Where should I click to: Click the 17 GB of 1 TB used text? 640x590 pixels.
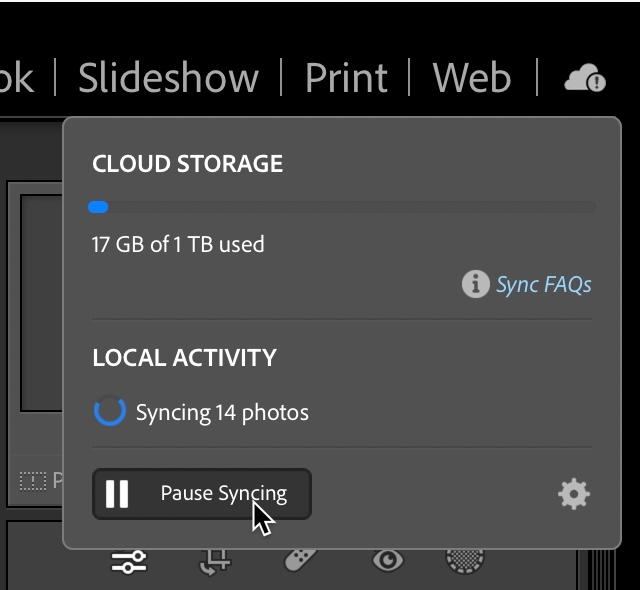pyautogui.click(x=178, y=243)
